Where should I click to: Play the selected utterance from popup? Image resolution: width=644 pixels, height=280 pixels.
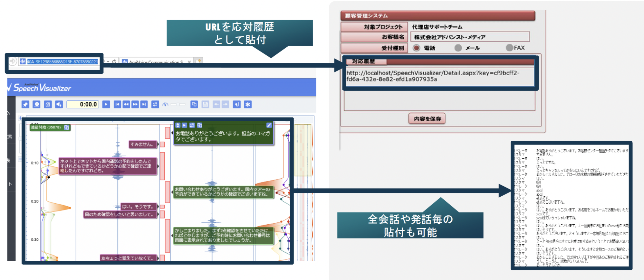click(185, 125)
